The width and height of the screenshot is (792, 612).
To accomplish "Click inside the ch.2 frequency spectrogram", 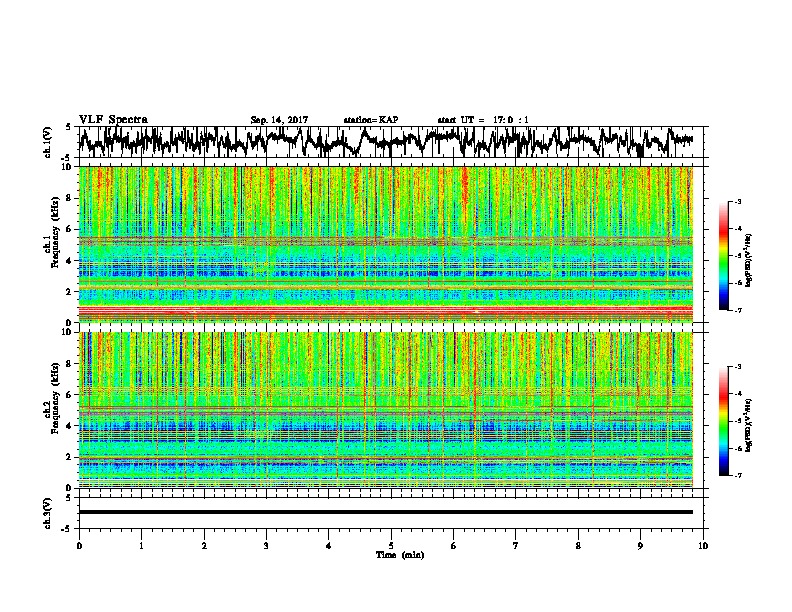I will pyautogui.click(x=386, y=410).
